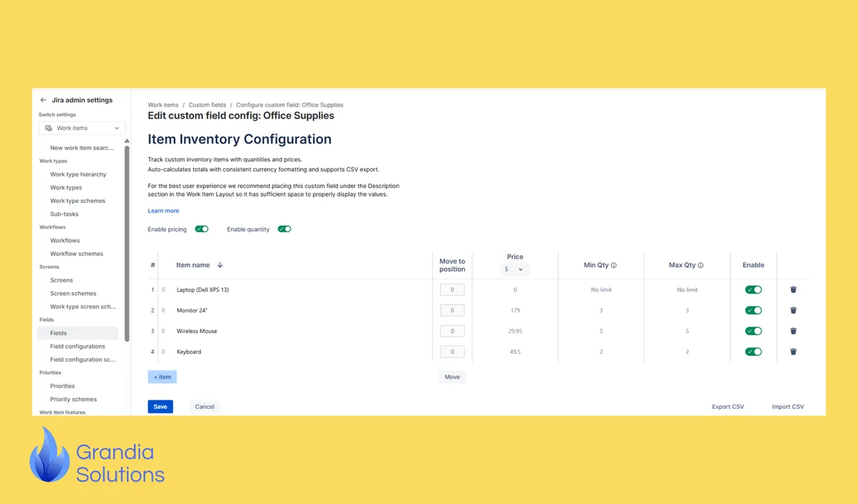Open Workflows sidebar item
Viewport: 858px width, 504px height.
click(65, 241)
